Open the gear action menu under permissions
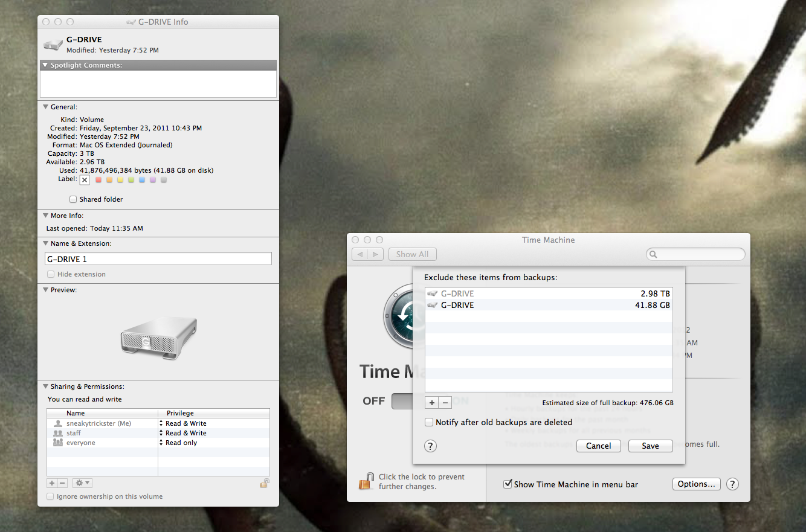 [82, 483]
